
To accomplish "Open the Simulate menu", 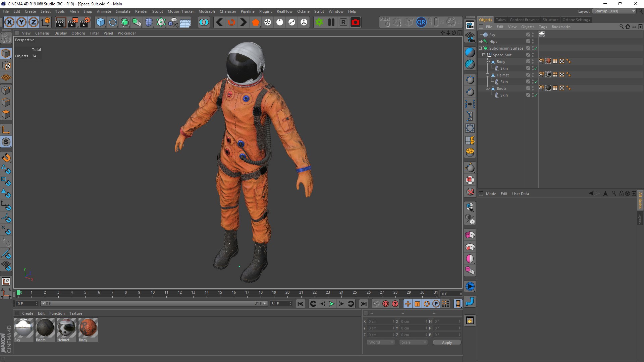I will point(123,11).
